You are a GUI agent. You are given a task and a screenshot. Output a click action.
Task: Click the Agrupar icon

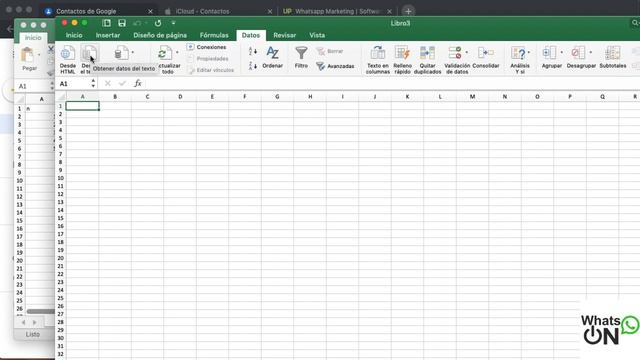coord(549,53)
